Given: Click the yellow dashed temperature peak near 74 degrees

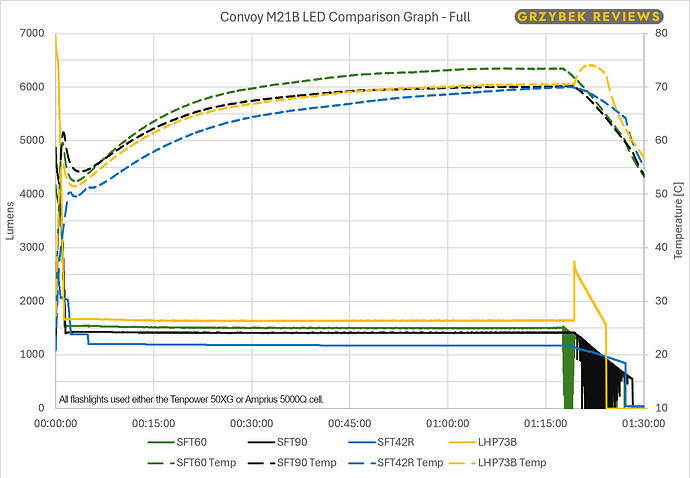Looking at the screenshot, I should click(590, 66).
